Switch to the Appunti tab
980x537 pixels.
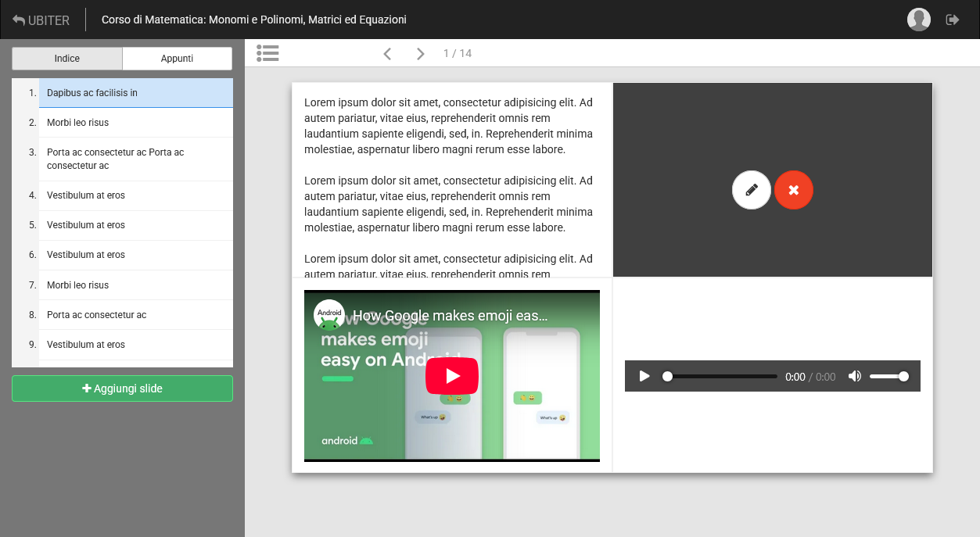(x=178, y=59)
